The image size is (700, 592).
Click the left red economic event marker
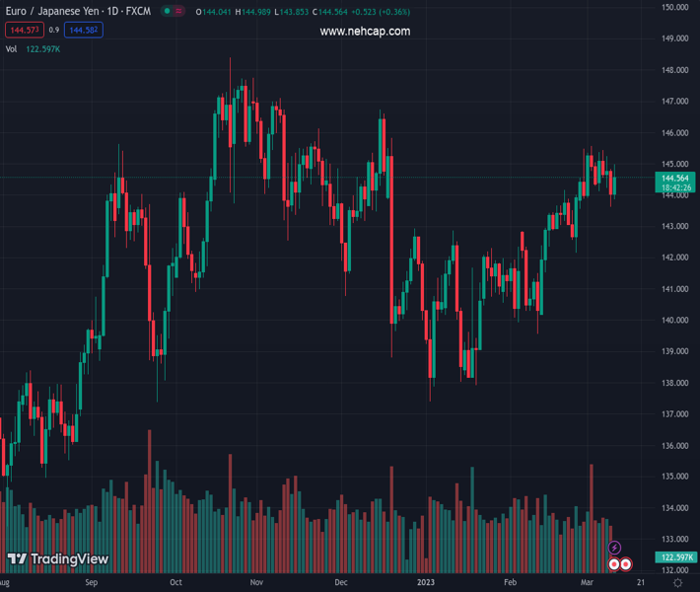(614, 564)
